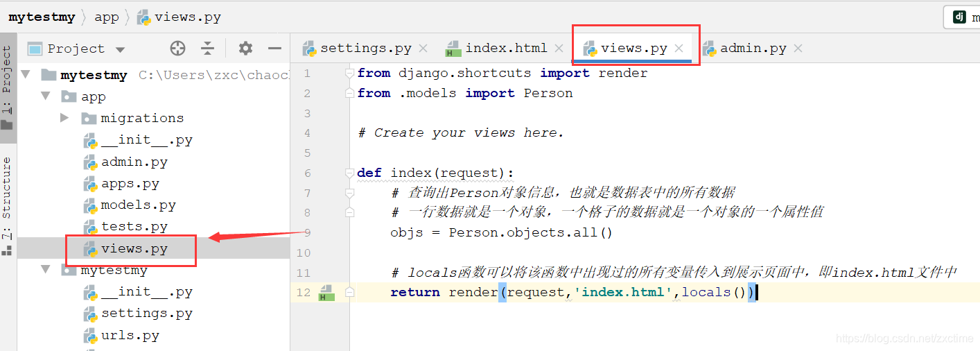The width and height of the screenshot is (980, 351).
Task: Click the python icon on admin.py tab
Action: [710, 49]
